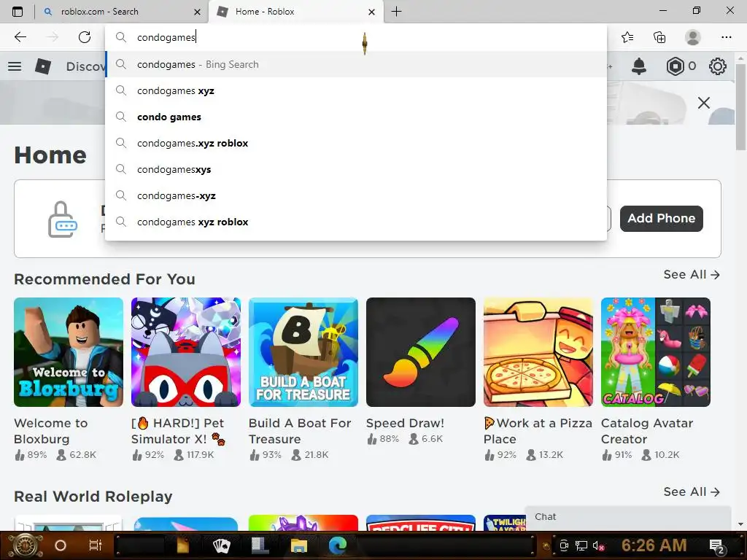Open the Start menu button
The width and height of the screenshot is (747, 560).
[x=24, y=545]
